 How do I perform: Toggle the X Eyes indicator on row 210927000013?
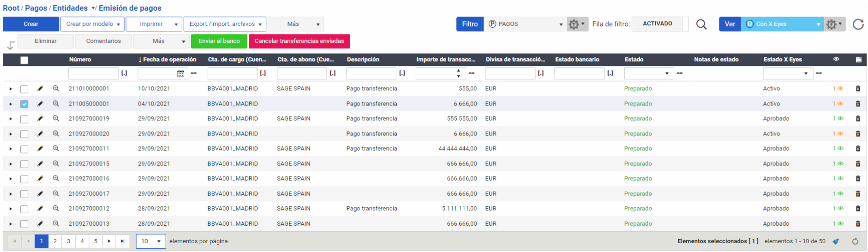pyautogui.click(x=838, y=223)
